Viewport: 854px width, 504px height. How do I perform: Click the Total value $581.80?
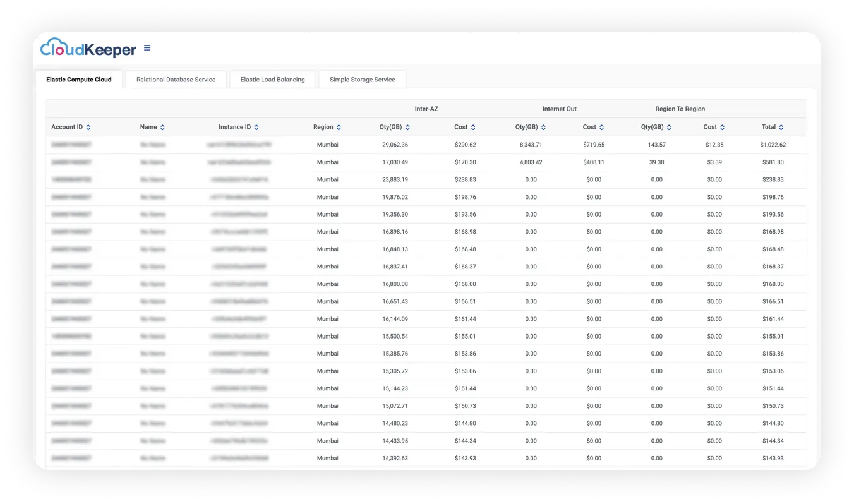click(773, 162)
